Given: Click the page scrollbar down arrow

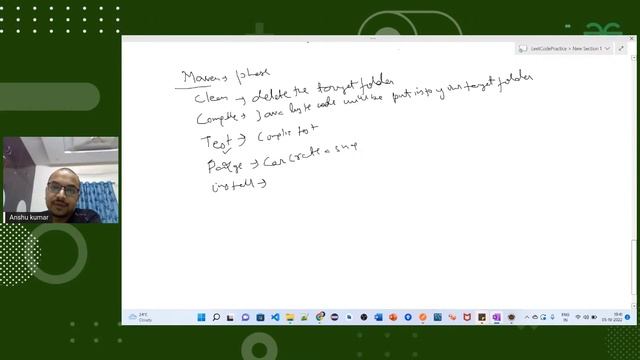Looking at the screenshot, I should (633, 305).
